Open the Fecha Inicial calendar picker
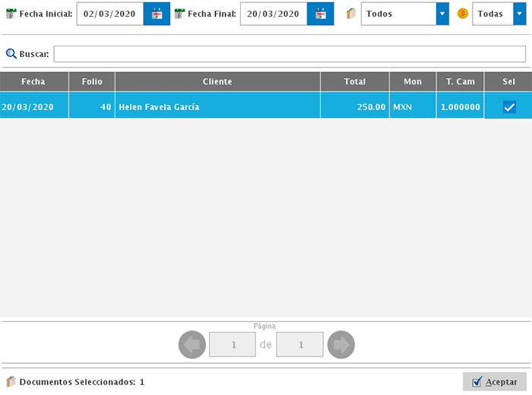532x395 pixels. pos(157,14)
